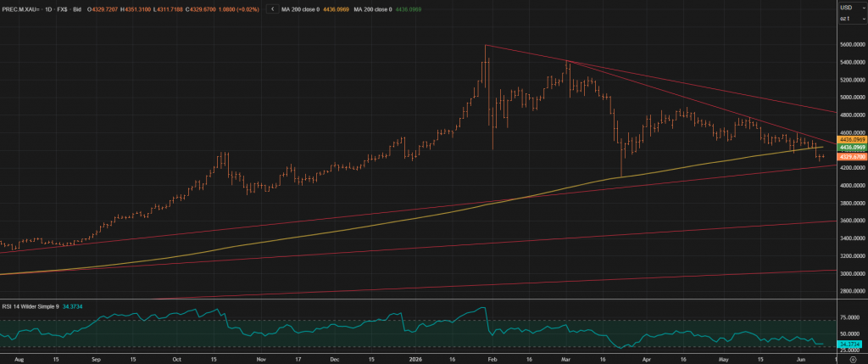
Task: Click the orange 4436.0969 MA value in the header
Action: point(336,9)
